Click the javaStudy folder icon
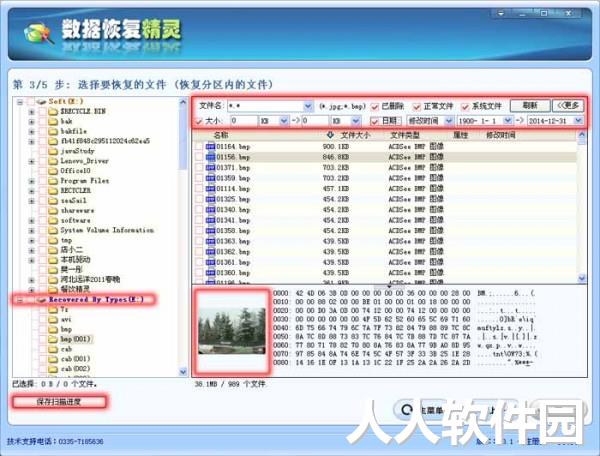The width and height of the screenshot is (600, 456). click(53, 151)
